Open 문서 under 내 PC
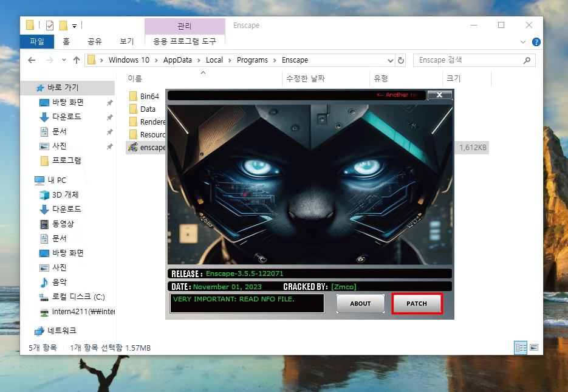Screen dimensions: 568x392 pyautogui.click(x=59, y=238)
